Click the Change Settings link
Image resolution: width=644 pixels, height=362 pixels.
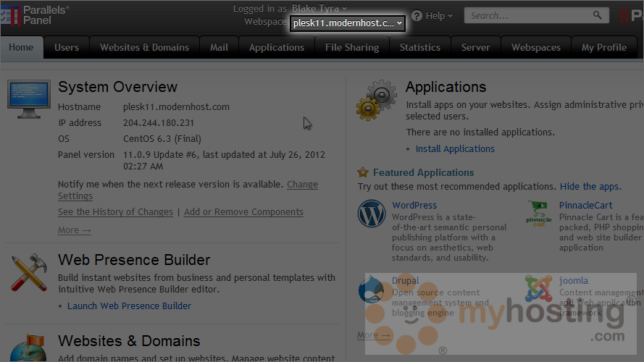302,185
